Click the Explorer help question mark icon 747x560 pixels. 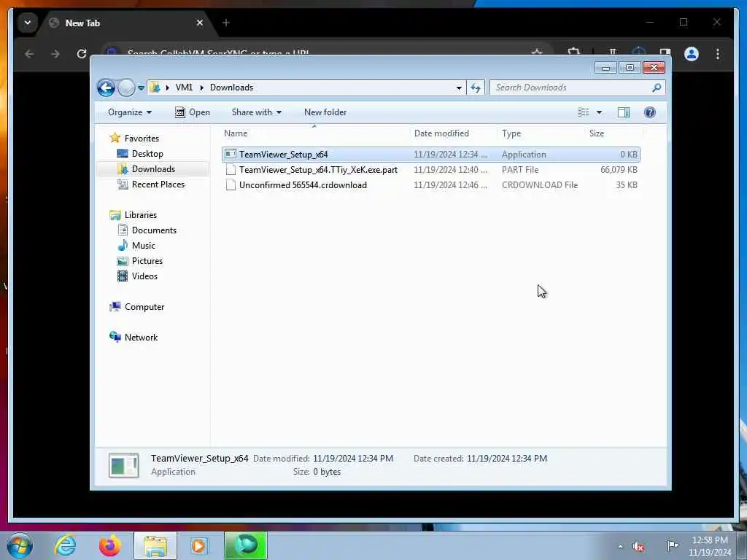click(x=650, y=112)
